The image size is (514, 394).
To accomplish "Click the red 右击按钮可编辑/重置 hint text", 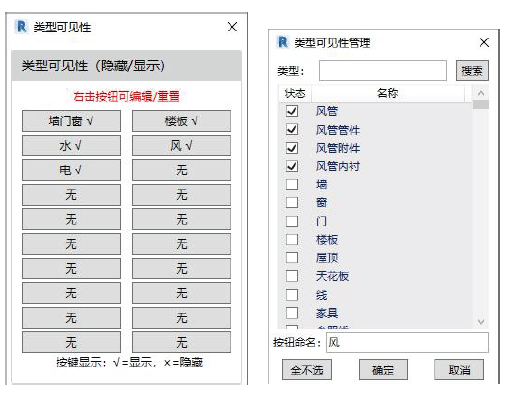I will [126, 96].
